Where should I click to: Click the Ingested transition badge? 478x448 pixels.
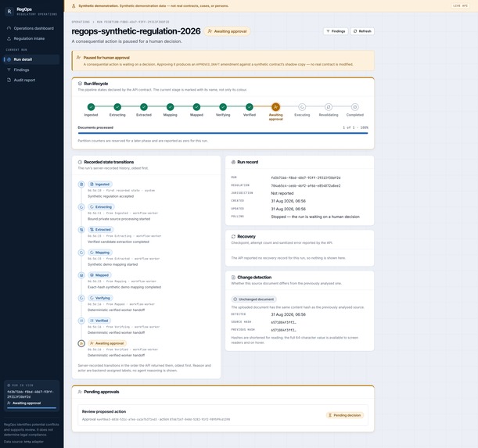100,185
